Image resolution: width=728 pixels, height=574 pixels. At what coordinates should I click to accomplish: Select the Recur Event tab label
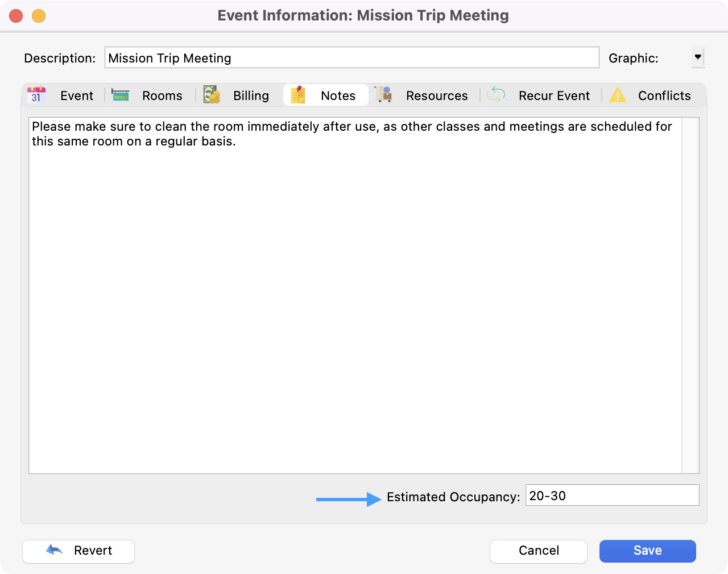554,95
